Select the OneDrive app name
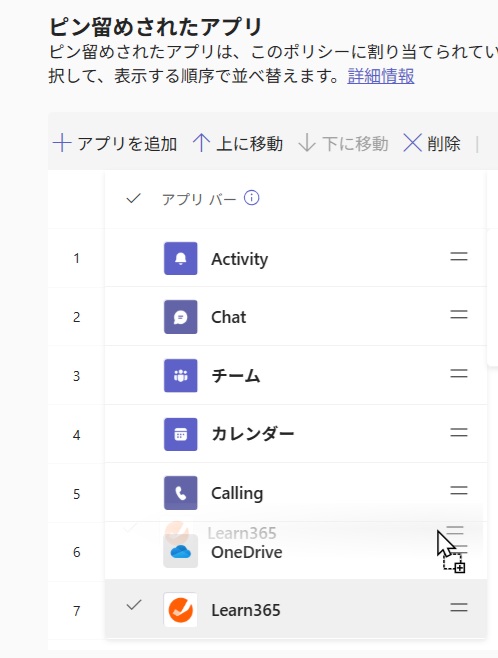Viewport: 498px width, 658px height. (247, 552)
